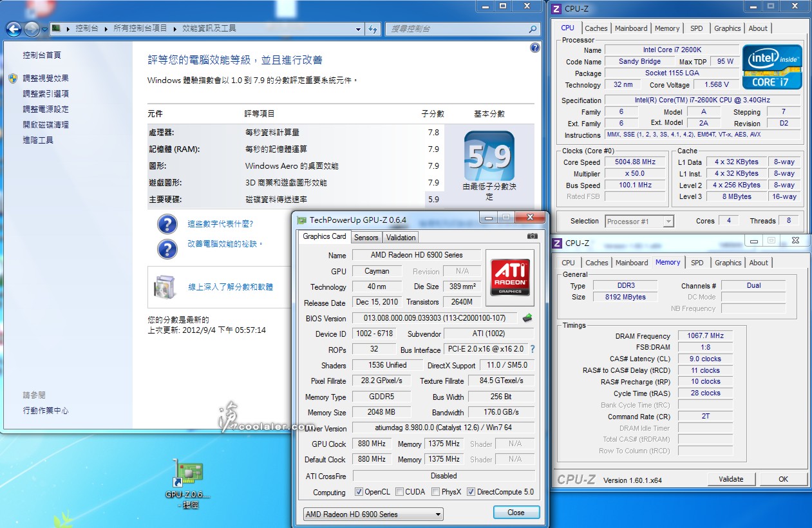812x528 pixels.
Task: Click the upper CPU-Z title bar Z icon
Action: (x=557, y=8)
